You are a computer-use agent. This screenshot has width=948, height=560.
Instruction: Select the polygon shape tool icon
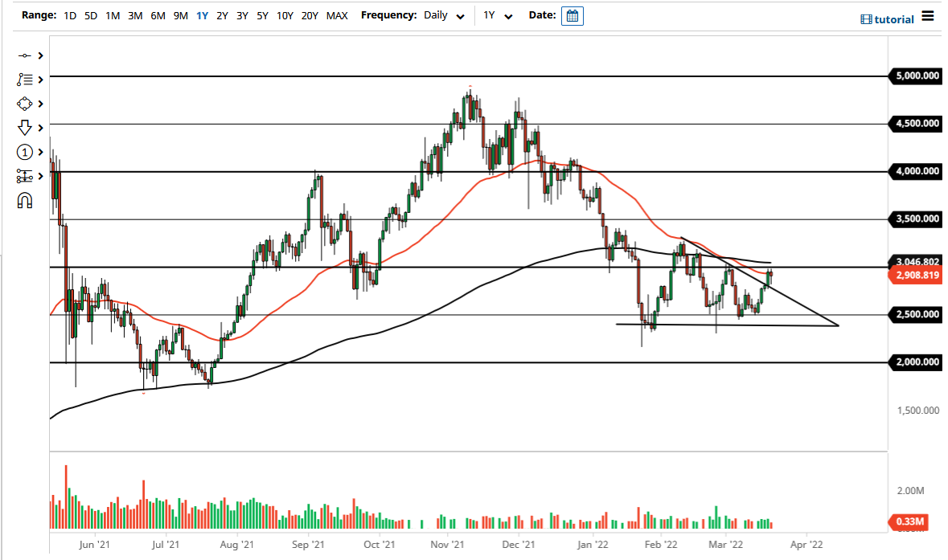pyautogui.click(x=24, y=104)
